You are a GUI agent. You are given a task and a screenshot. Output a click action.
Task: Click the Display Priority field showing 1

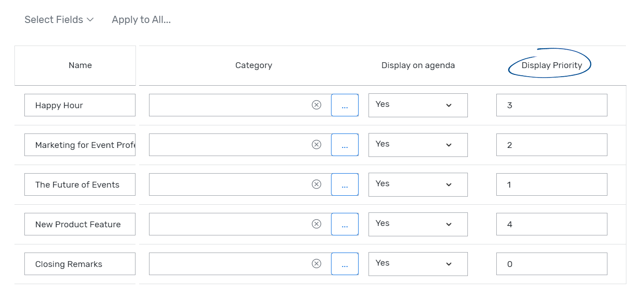[551, 184]
